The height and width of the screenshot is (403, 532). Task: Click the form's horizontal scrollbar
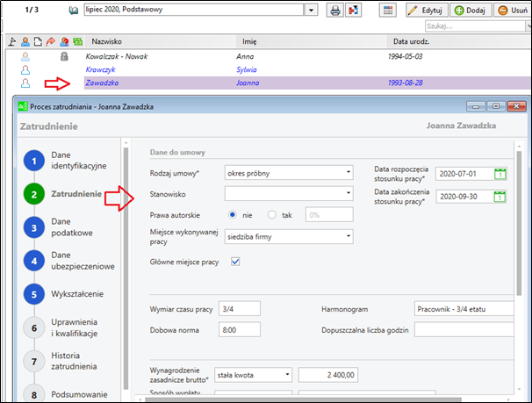point(304,399)
